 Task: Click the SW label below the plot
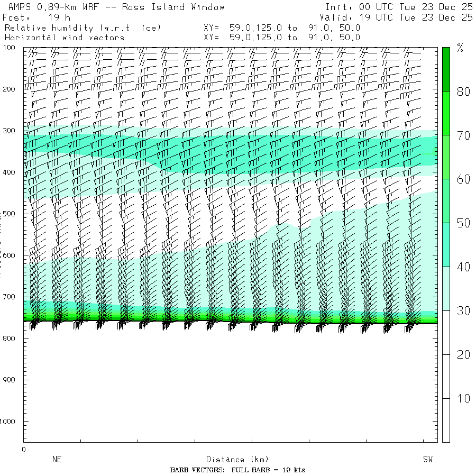pos(427,460)
